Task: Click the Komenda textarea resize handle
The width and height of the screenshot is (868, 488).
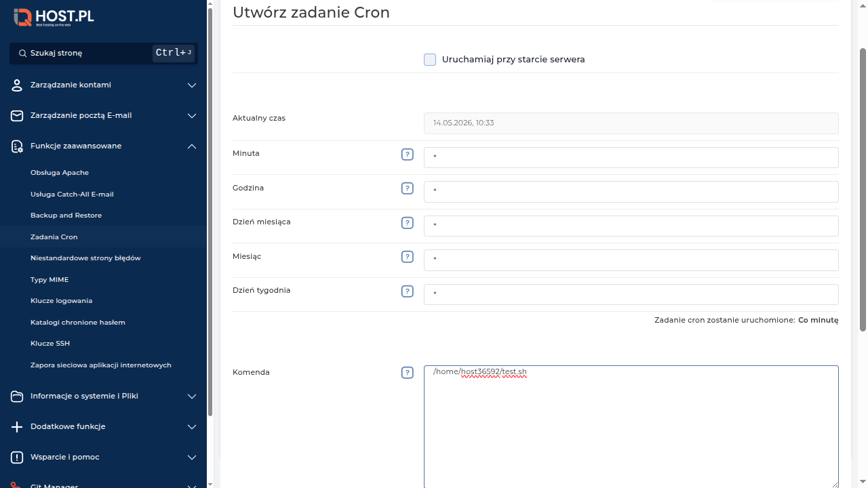Action: click(x=834, y=483)
